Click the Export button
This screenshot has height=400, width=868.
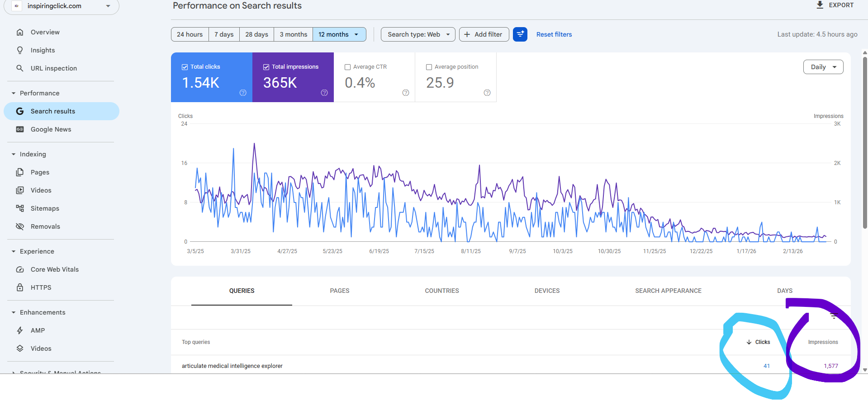click(x=835, y=5)
